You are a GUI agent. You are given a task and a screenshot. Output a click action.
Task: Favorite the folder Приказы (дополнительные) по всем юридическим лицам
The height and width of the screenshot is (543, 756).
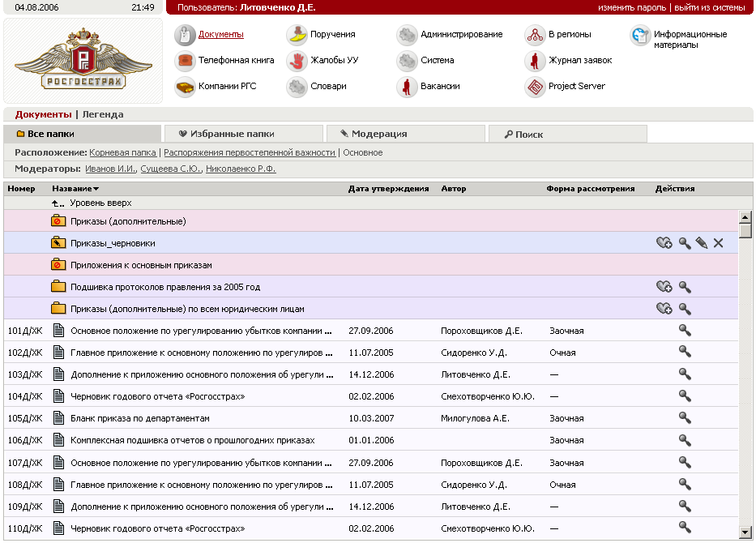tap(664, 307)
